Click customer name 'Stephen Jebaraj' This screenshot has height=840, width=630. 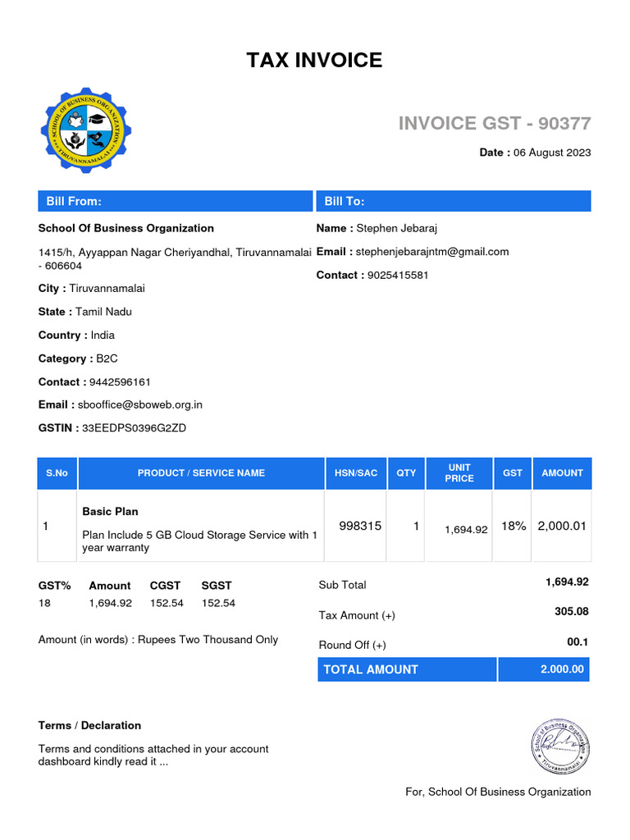click(396, 228)
